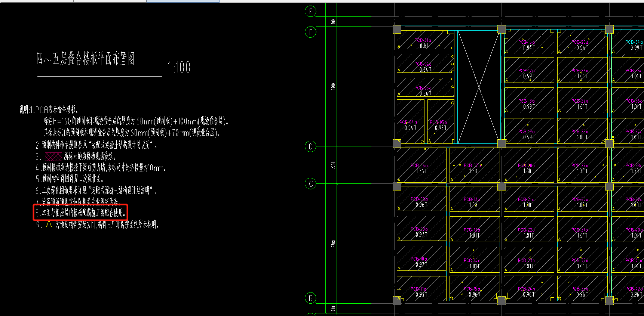Select note 3 text 所标示的为楼板现场浇筑
This screenshot has height=316, width=644.
click(90, 157)
